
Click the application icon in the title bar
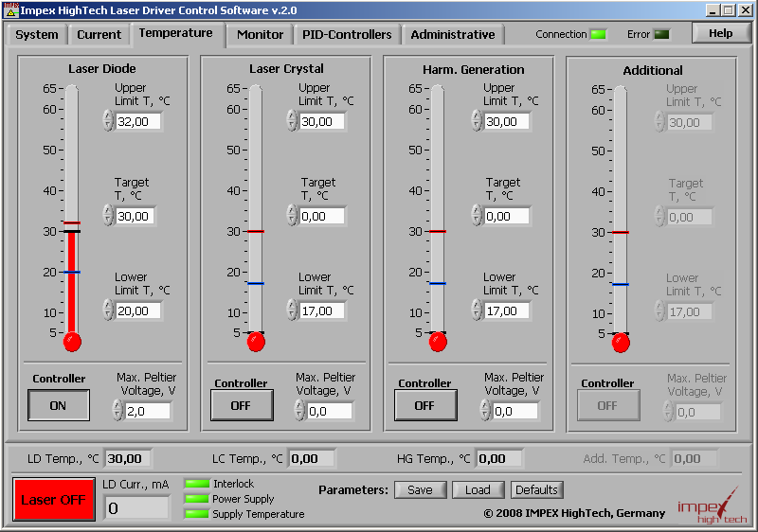tap(11, 9)
